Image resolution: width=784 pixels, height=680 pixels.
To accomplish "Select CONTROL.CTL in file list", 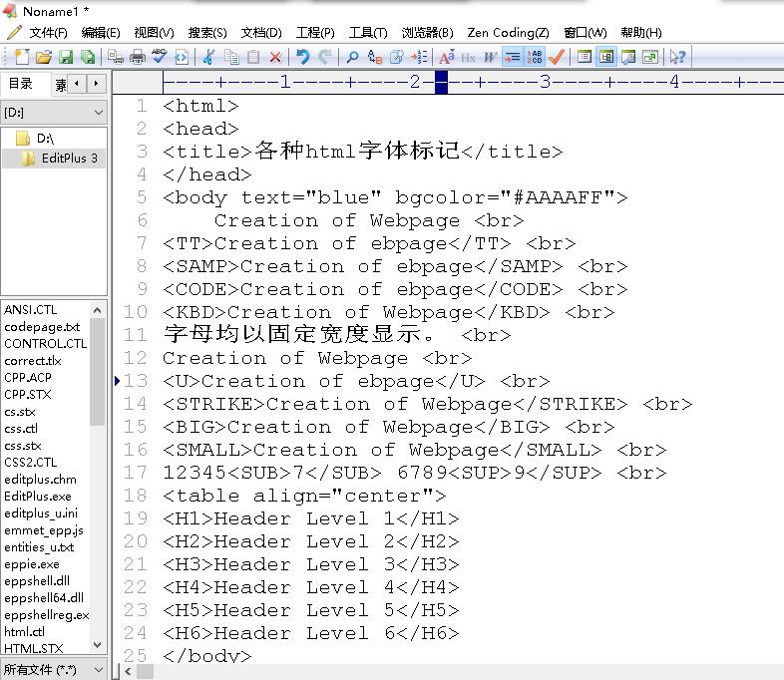I will pyautogui.click(x=46, y=344).
